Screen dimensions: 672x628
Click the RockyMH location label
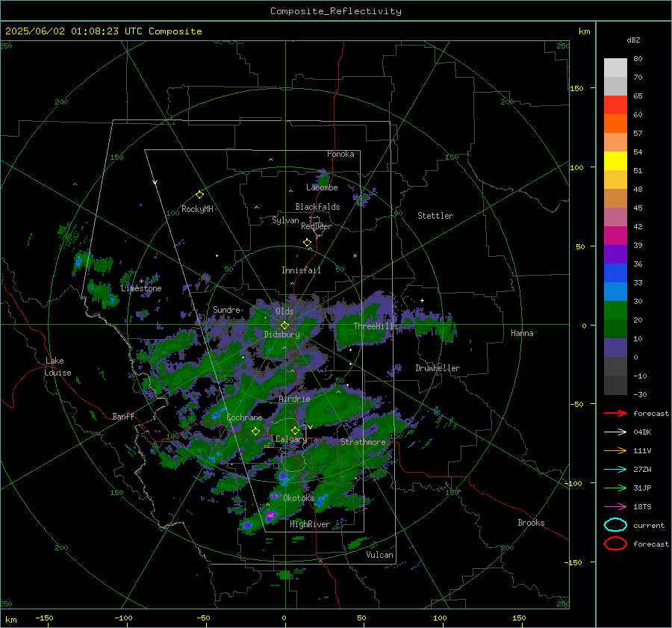(x=197, y=209)
